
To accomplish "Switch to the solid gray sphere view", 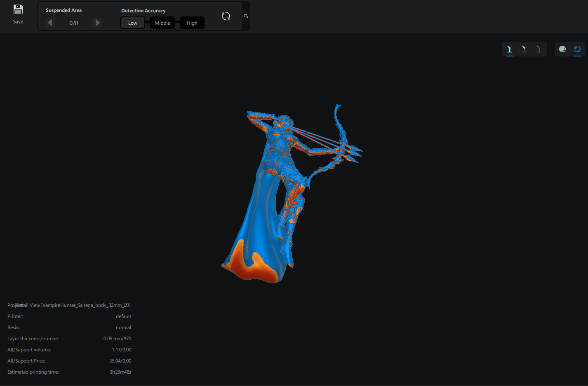I will click(562, 49).
